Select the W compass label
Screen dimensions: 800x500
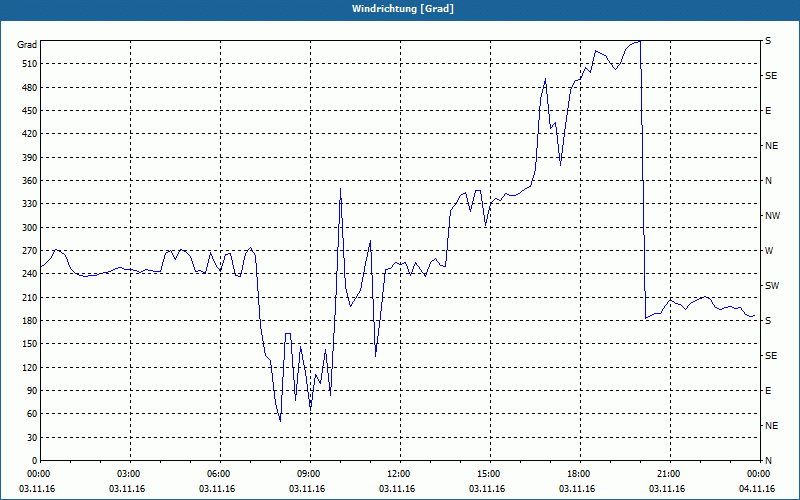[769, 251]
